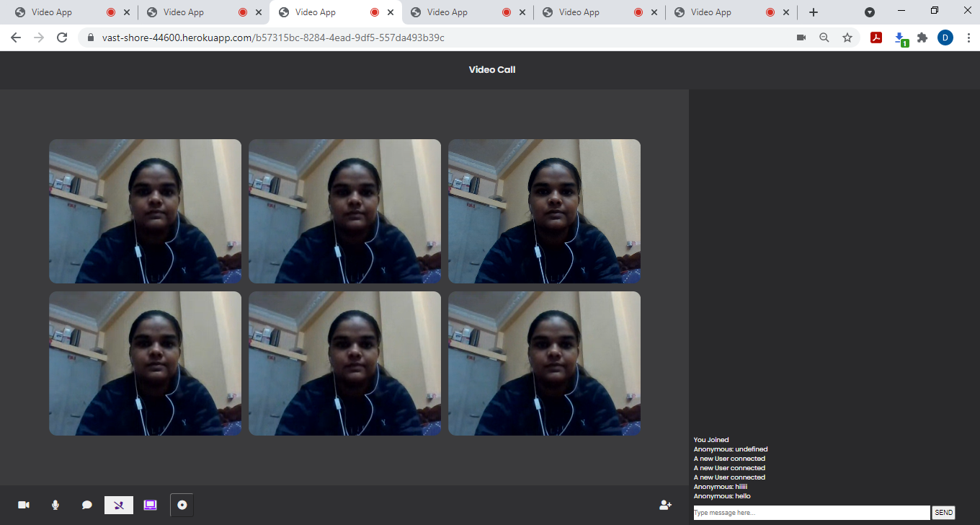
Task: Bookmark this page with the star
Action: pyautogui.click(x=847, y=37)
